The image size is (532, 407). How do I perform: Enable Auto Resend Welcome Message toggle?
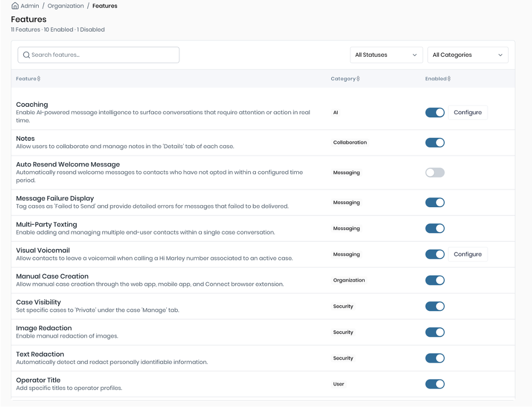pos(435,173)
